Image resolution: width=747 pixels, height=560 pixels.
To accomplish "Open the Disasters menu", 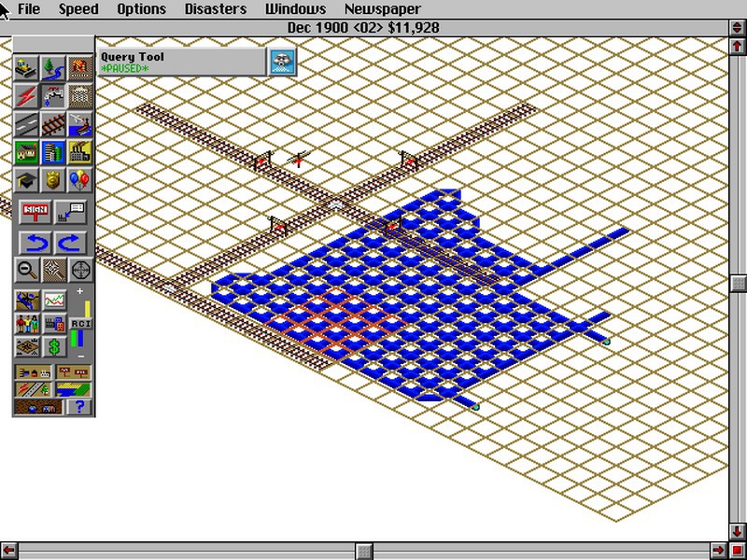I will pos(216,9).
